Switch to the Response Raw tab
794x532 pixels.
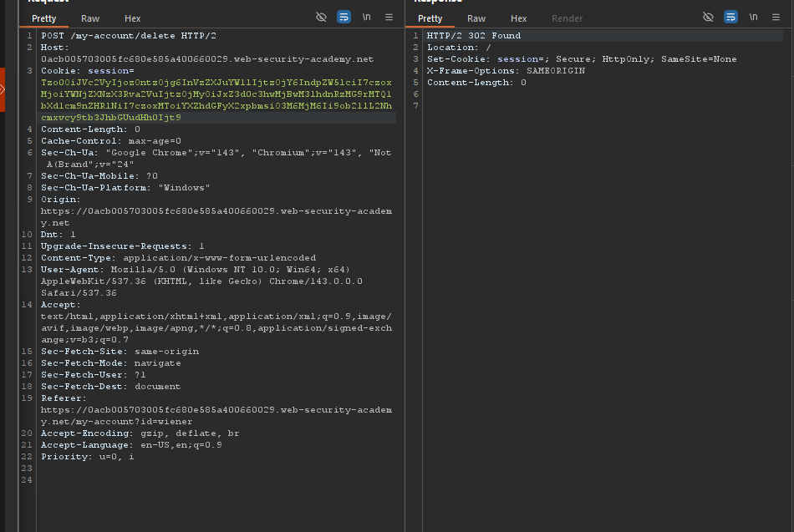(476, 18)
